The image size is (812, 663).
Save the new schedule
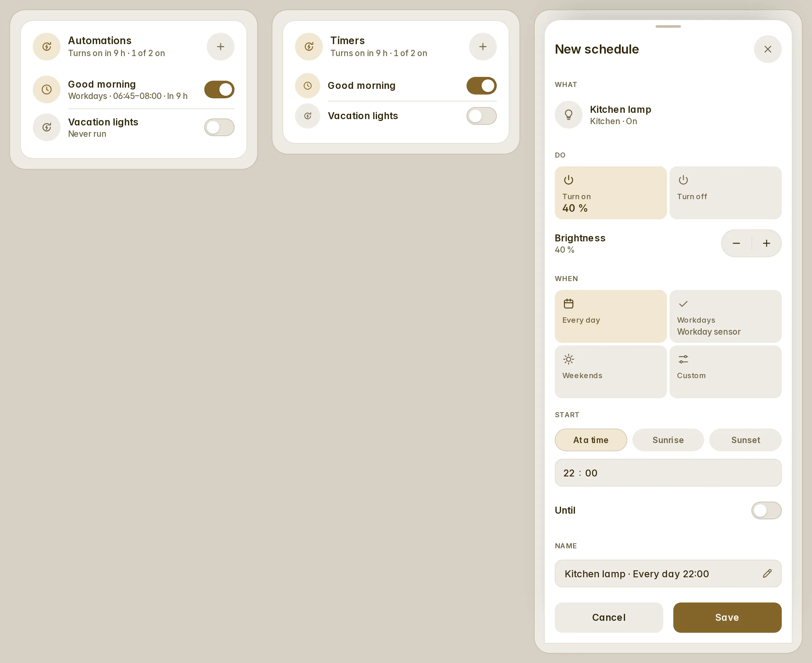point(727,618)
